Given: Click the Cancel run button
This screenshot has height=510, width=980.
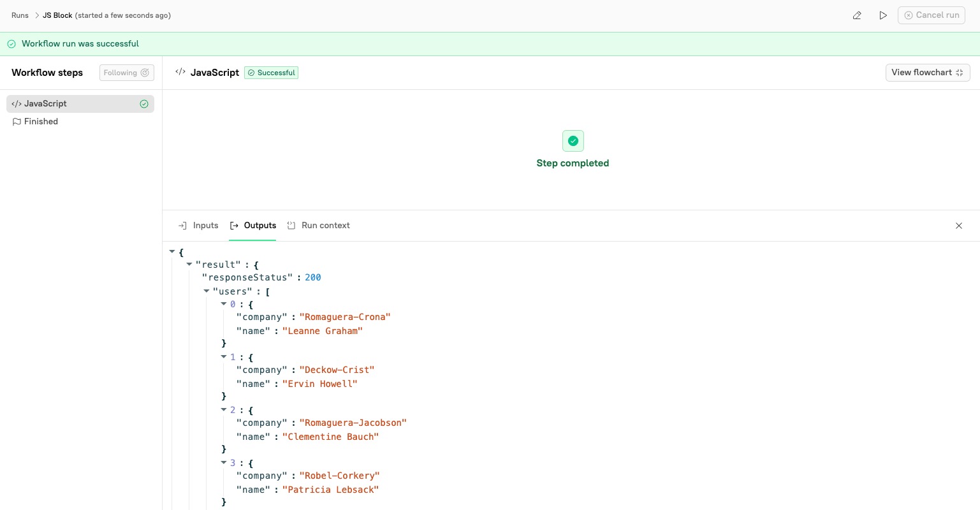Looking at the screenshot, I should [x=932, y=15].
